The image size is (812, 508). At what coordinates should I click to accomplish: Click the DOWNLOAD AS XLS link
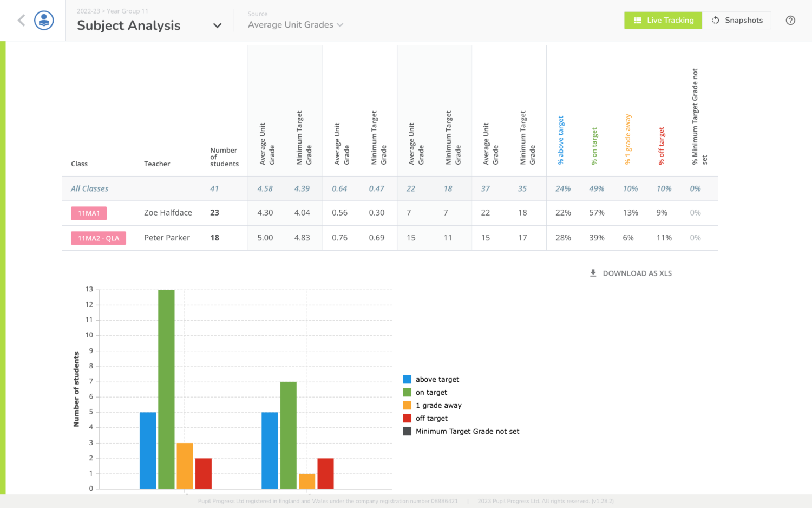(x=638, y=273)
